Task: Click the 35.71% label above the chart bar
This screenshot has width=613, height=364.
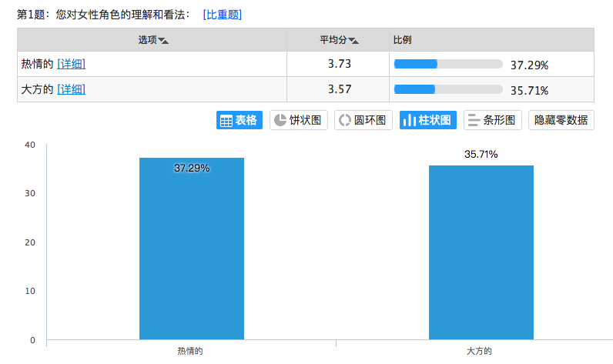Action: tap(481, 154)
